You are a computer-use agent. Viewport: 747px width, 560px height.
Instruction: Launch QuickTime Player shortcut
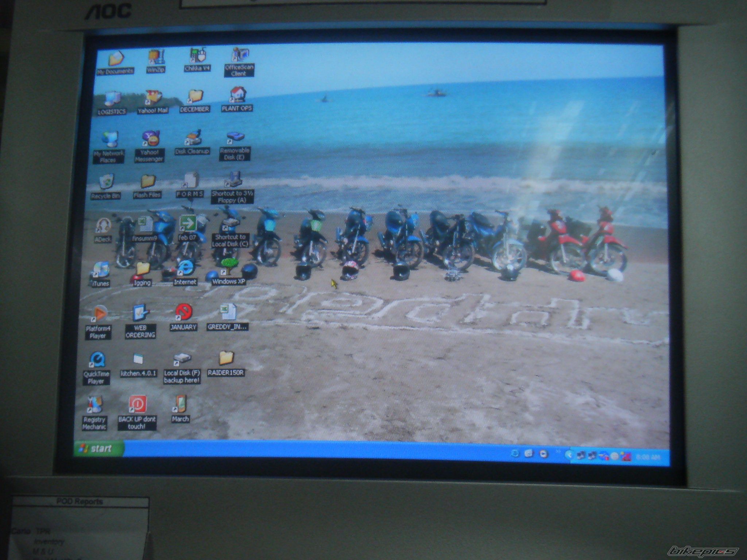[97, 360]
